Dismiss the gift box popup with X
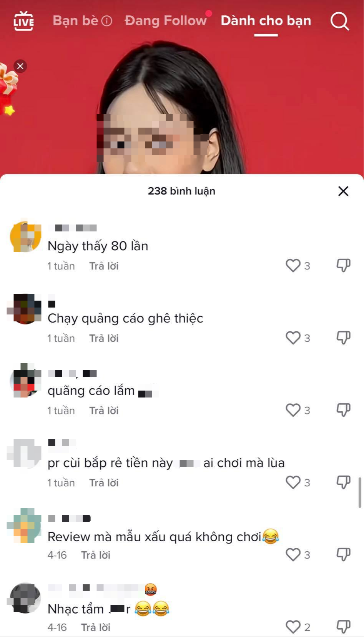This screenshot has width=364, height=637. pyautogui.click(x=20, y=66)
